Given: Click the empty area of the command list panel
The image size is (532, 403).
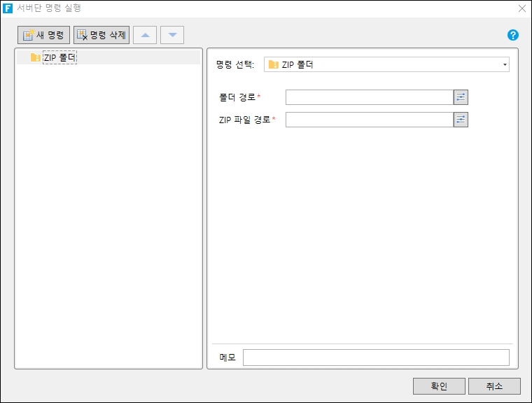Looking at the screenshot, I should pyautogui.click(x=108, y=210).
